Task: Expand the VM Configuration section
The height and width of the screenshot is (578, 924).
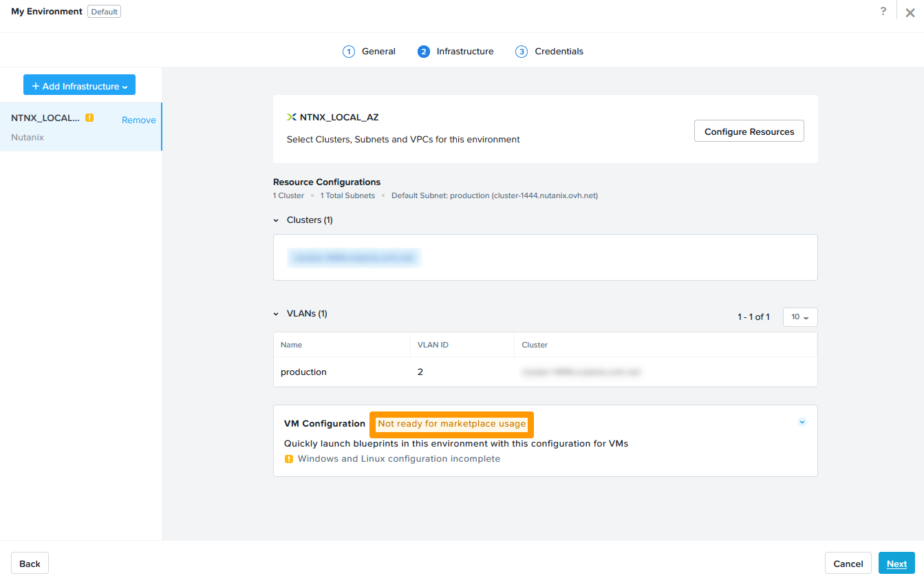Action: tap(802, 421)
